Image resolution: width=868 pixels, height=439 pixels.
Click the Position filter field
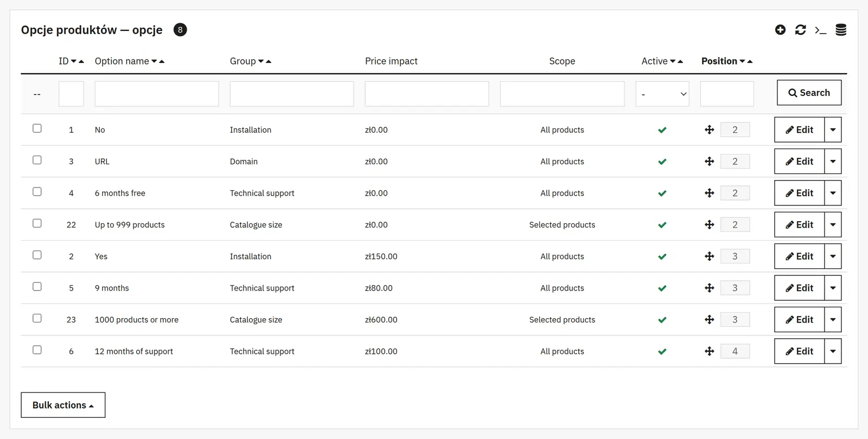(727, 94)
